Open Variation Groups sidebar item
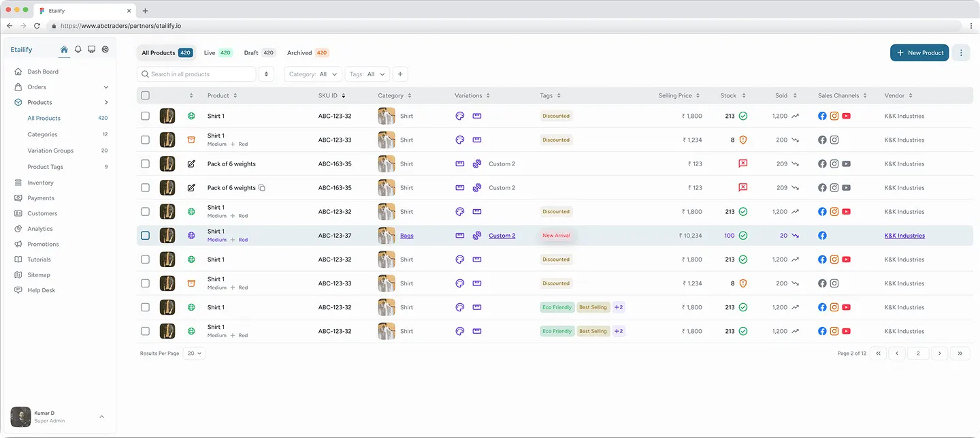Image resolution: width=980 pixels, height=438 pixels. (x=50, y=151)
